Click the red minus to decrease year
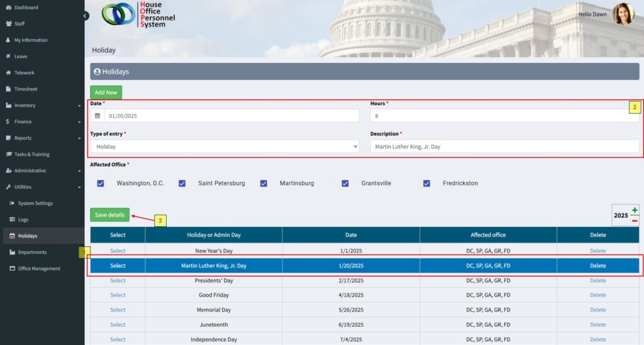 pyautogui.click(x=635, y=220)
